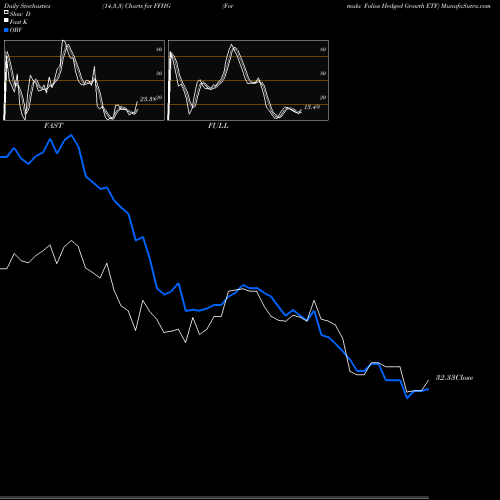Click the 13.49 value in the FULL chart
Image resolution: width=500 pixels, height=500 pixels.
pos(312,107)
